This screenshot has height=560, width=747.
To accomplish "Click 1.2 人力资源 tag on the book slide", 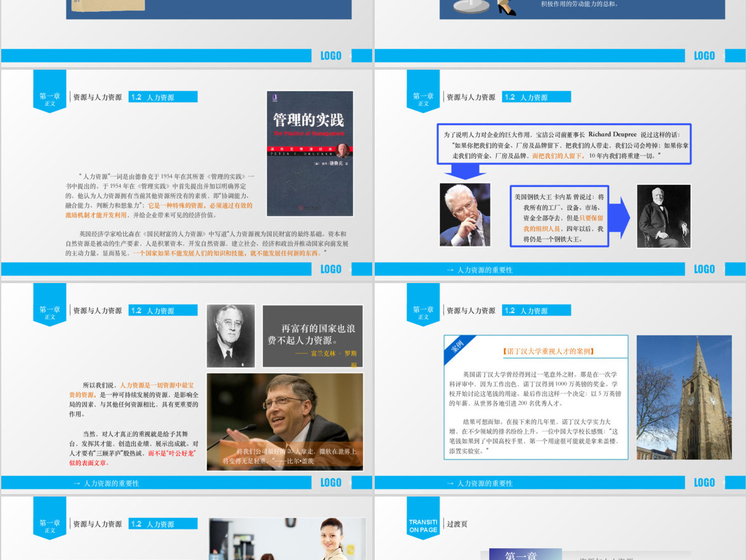I will 163,97.
